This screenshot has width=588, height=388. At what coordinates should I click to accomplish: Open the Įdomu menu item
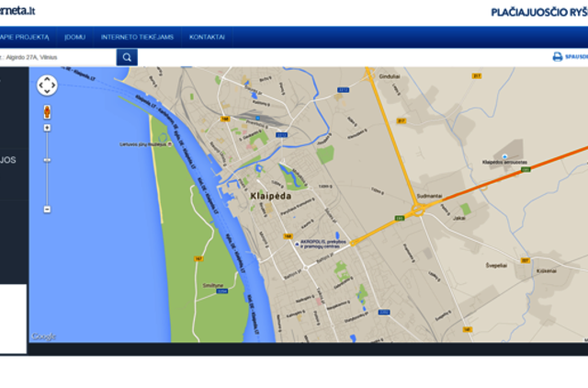(x=75, y=38)
